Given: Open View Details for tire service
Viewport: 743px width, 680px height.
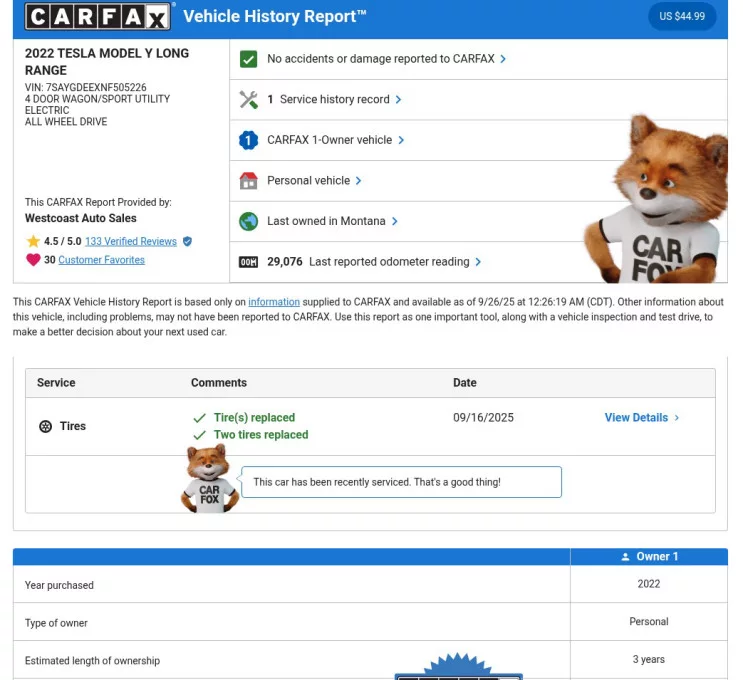Looking at the screenshot, I should pyautogui.click(x=641, y=418).
